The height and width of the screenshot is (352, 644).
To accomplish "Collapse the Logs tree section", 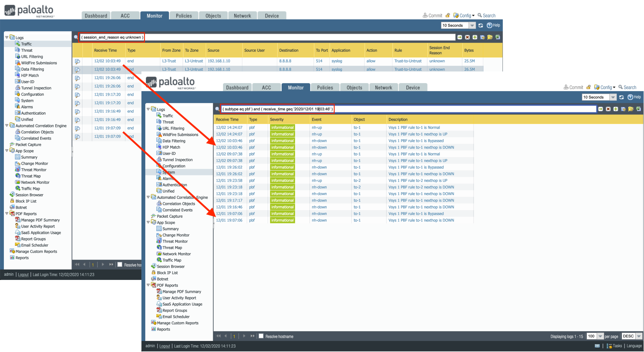I will (148, 109).
